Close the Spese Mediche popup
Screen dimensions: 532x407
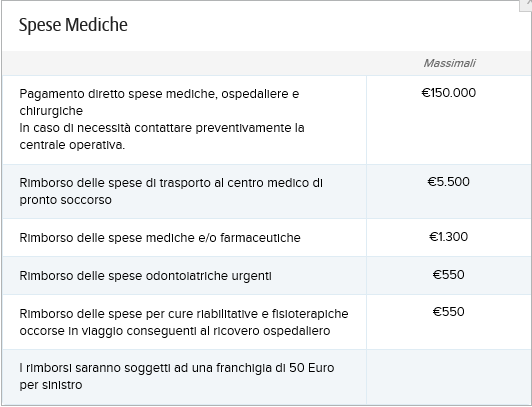point(527,5)
